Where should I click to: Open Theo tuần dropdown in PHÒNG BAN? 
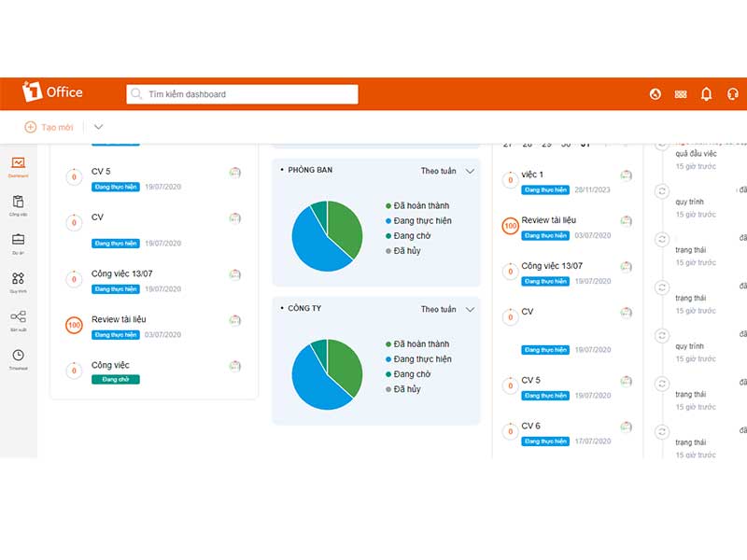click(x=447, y=171)
